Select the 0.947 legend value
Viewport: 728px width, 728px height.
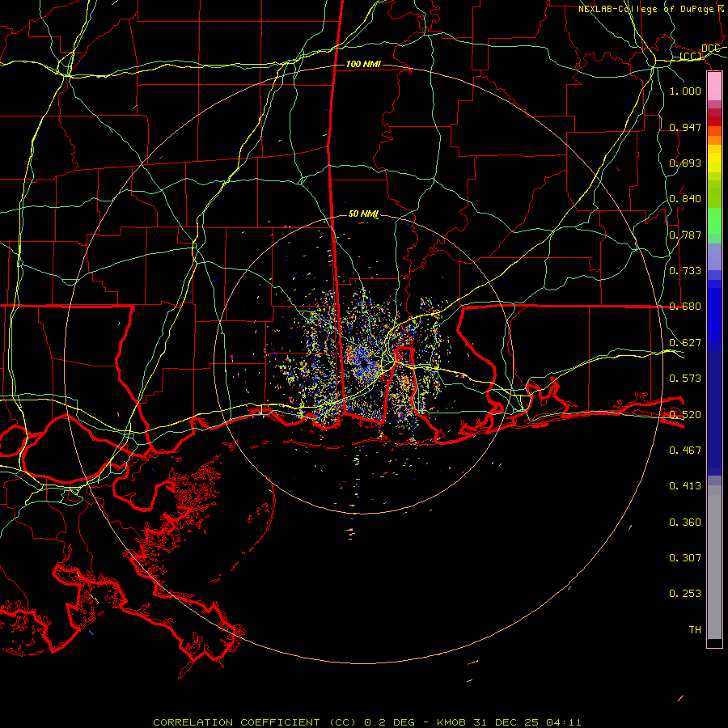[x=685, y=127]
